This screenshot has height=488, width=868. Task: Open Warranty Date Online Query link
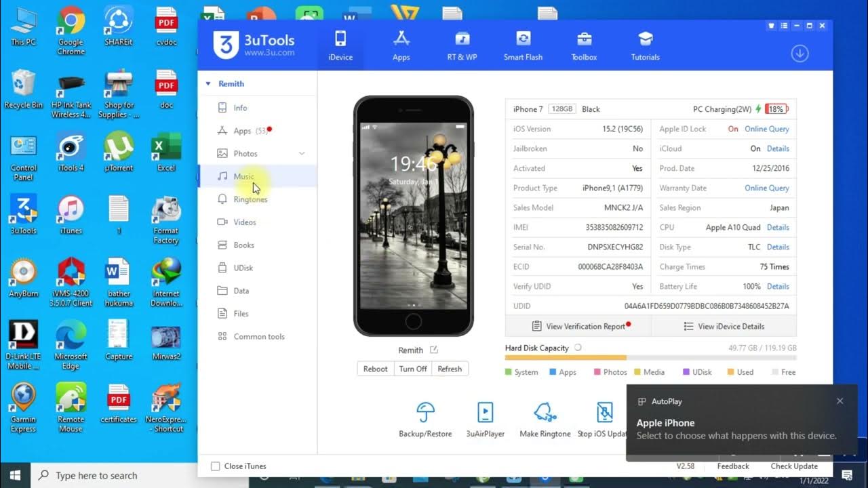click(x=767, y=188)
